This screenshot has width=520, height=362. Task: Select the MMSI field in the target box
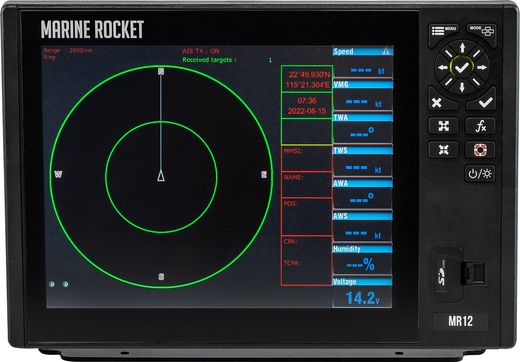pyautogui.click(x=307, y=158)
